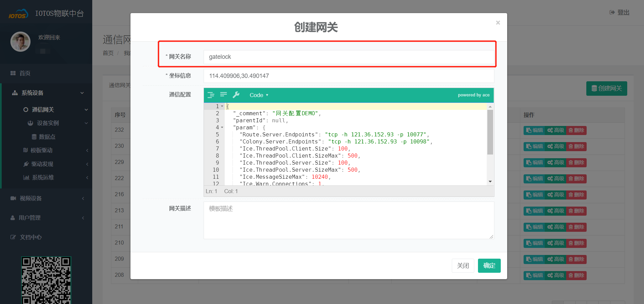Click the video camera icon beside 视频设备
This screenshot has height=304, width=644.
(x=13, y=199)
